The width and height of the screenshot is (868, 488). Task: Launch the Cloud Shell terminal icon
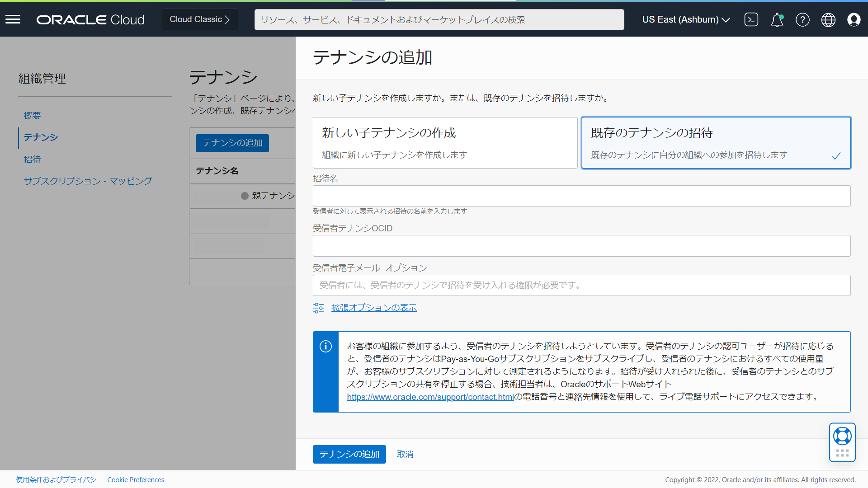click(751, 19)
